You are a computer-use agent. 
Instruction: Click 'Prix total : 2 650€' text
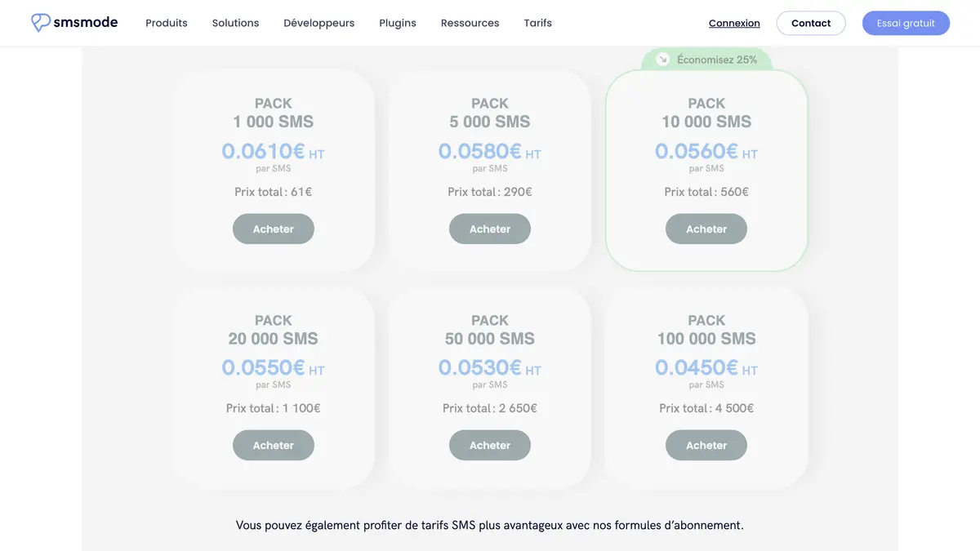[490, 408]
